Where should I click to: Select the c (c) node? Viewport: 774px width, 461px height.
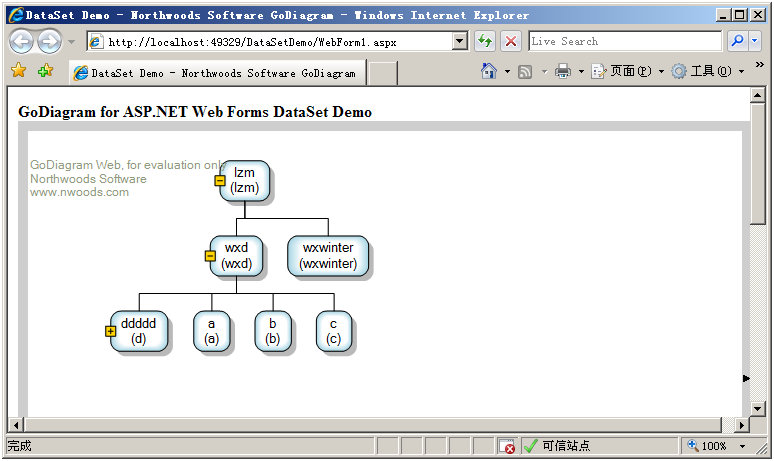point(334,331)
